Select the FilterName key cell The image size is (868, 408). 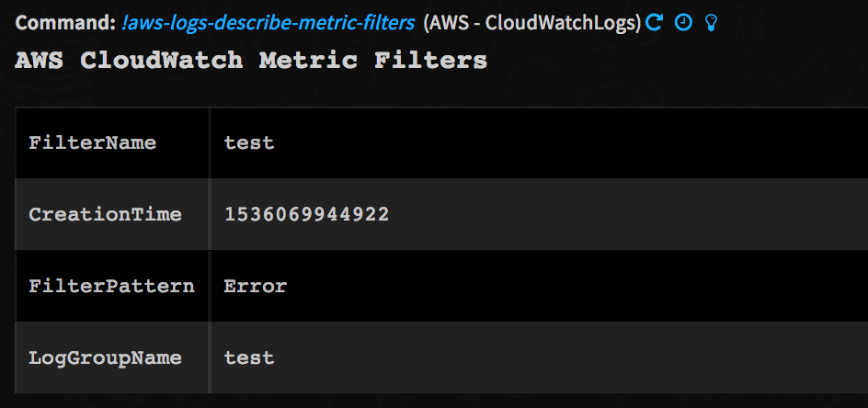92,143
